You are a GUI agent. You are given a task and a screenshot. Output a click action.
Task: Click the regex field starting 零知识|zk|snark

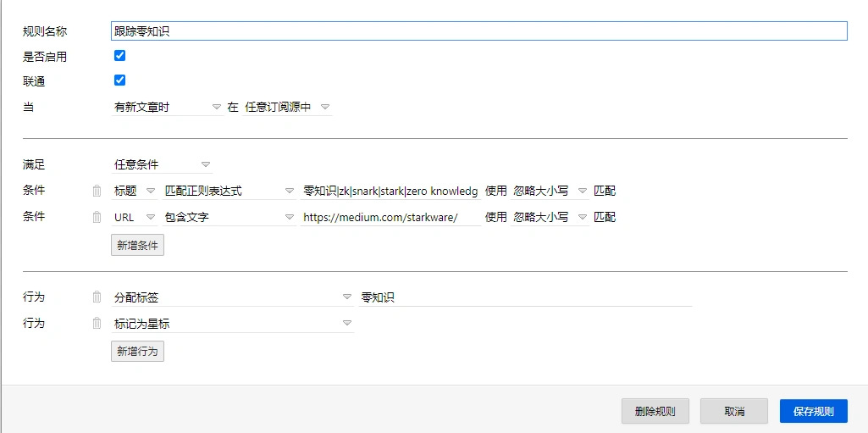(390, 191)
